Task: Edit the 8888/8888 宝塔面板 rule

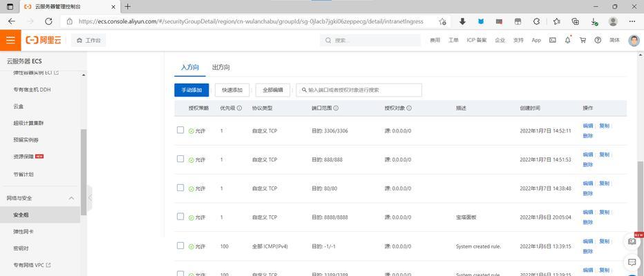Action: (588, 212)
